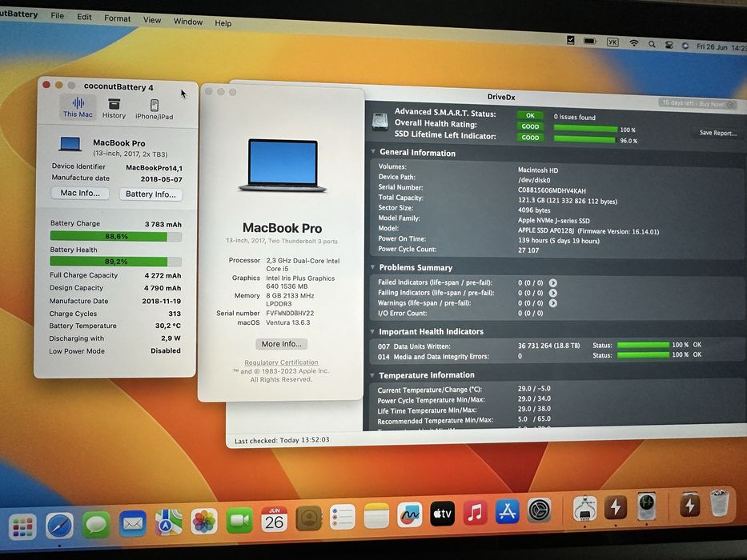Screen dimensions: 747x560
Task: Click the checkmark menu bar extra icon
Action: pyautogui.click(x=570, y=40)
